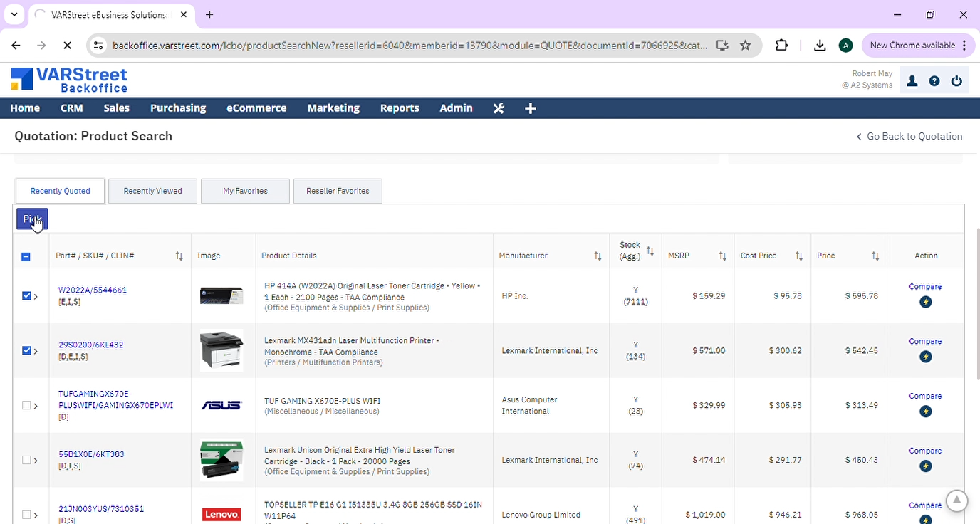Expand the W2022A/5544661 row details
Image resolution: width=980 pixels, height=524 pixels.
pos(36,296)
